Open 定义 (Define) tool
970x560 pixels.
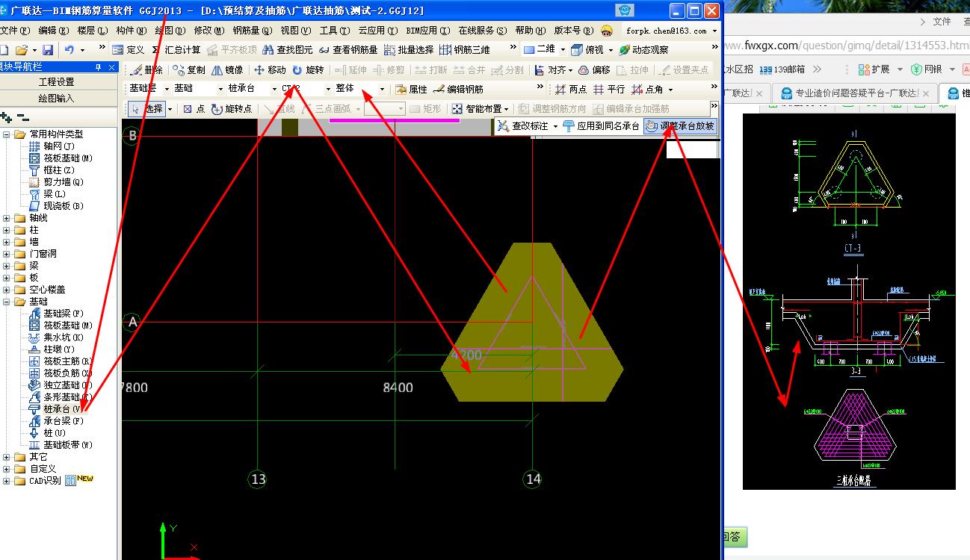tap(128, 50)
